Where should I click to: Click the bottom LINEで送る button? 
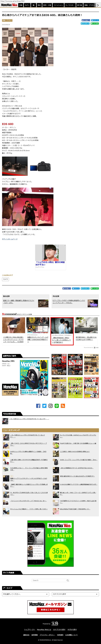95,288
